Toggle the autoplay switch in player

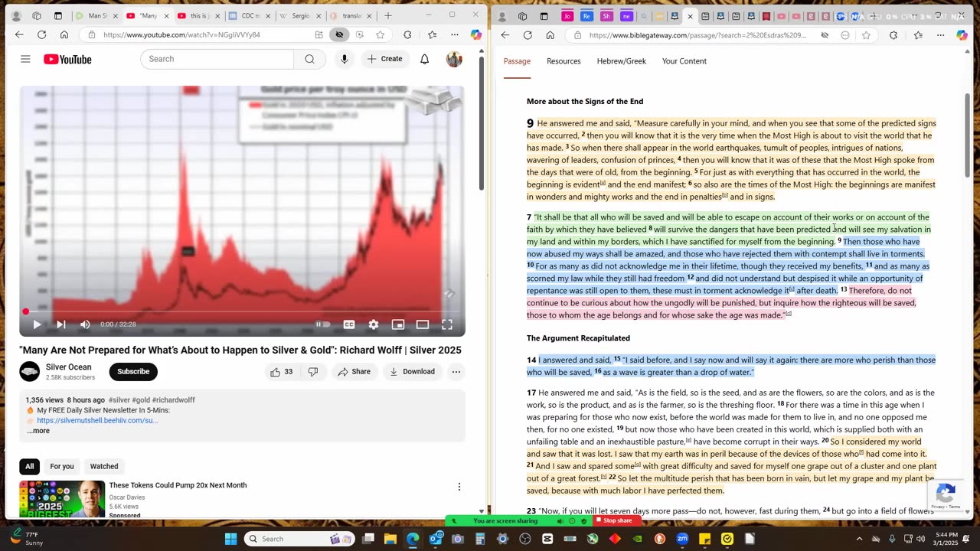tap(323, 324)
